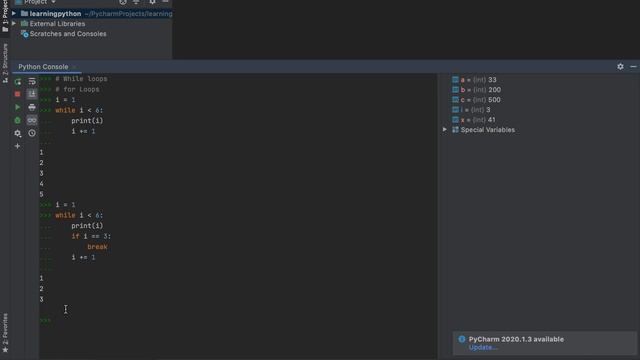
Task: Click the print console icon
Action: coord(32,107)
